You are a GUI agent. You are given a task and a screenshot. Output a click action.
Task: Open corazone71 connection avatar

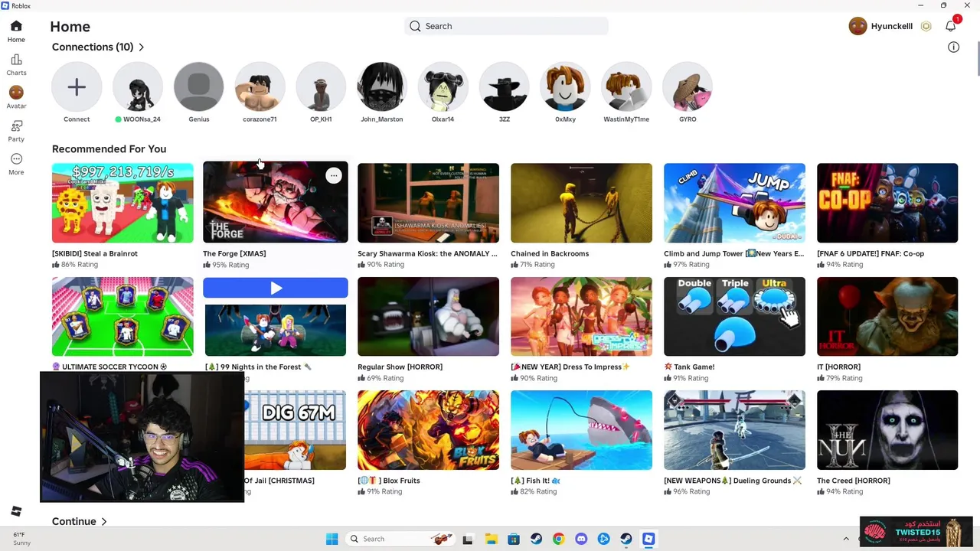click(x=260, y=87)
